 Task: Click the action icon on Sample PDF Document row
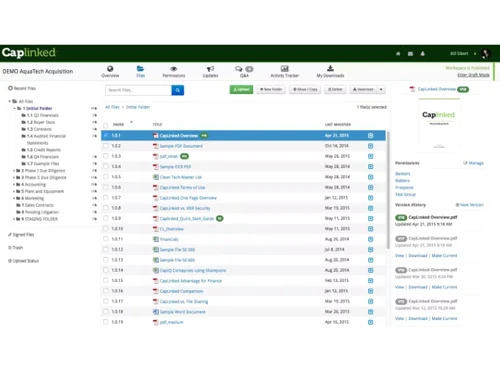click(370, 146)
